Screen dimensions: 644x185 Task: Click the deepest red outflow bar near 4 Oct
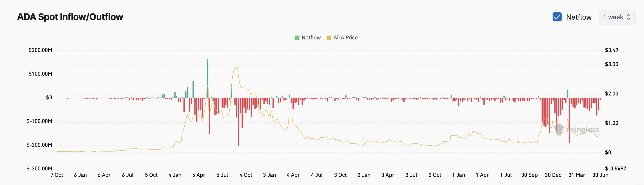(239, 122)
